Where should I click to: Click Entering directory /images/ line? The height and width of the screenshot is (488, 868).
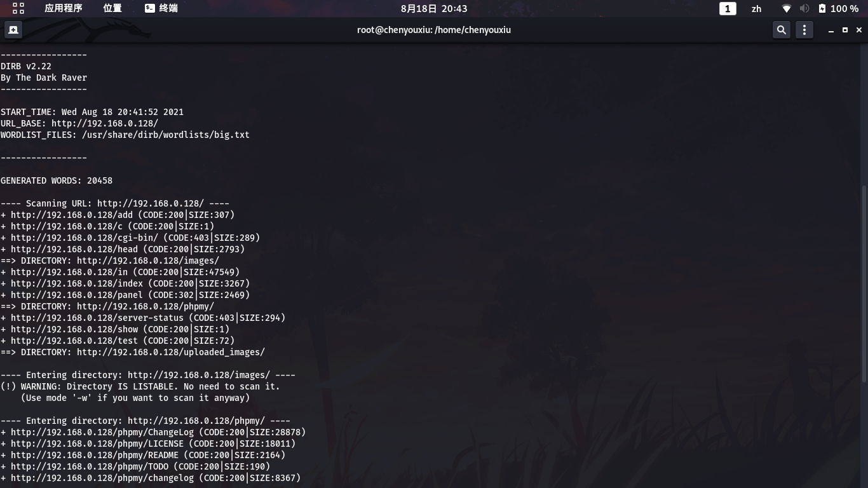tap(148, 375)
